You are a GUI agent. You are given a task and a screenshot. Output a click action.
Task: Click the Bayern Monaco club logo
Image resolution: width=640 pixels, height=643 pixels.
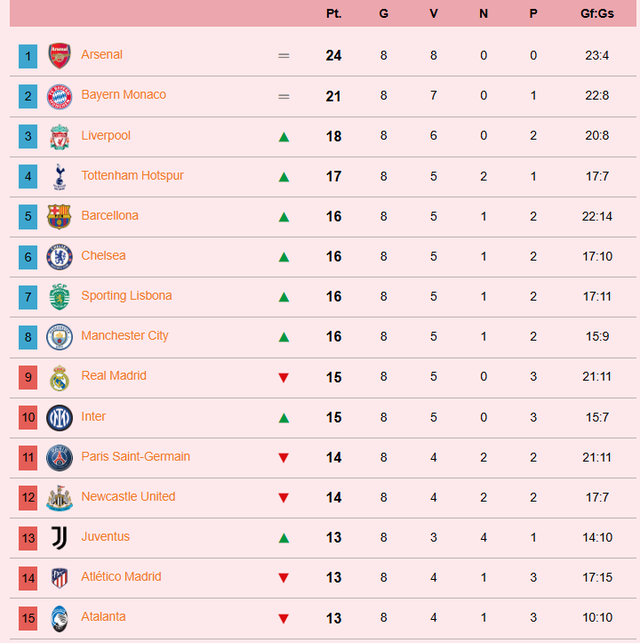60,96
